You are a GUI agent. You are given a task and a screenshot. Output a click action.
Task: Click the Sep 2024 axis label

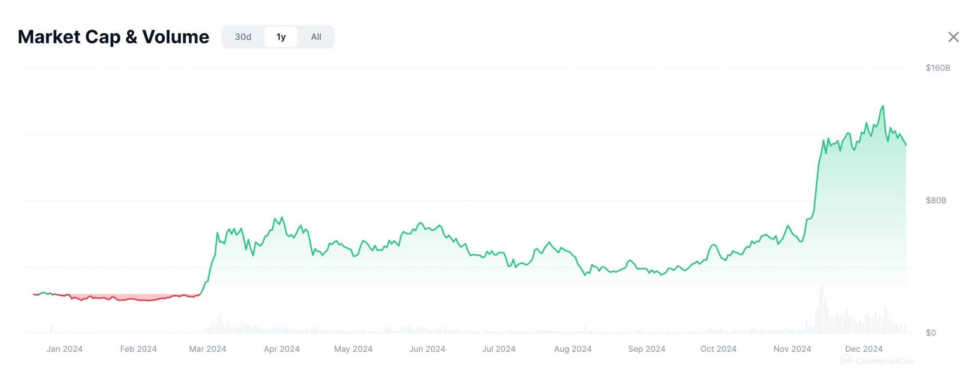pyautogui.click(x=647, y=349)
